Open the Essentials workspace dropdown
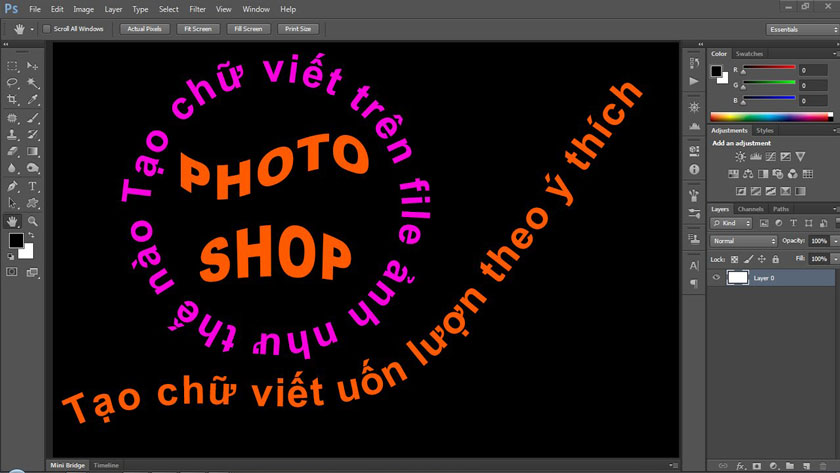The height and width of the screenshot is (473, 840). pyautogui.click(x=803, y=29)
